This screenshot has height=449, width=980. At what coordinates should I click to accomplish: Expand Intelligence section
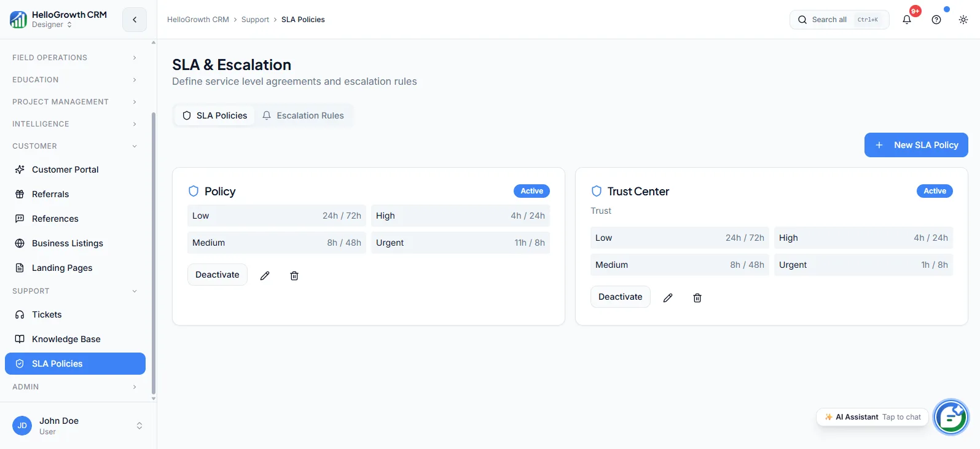click(x=75, y=124)
